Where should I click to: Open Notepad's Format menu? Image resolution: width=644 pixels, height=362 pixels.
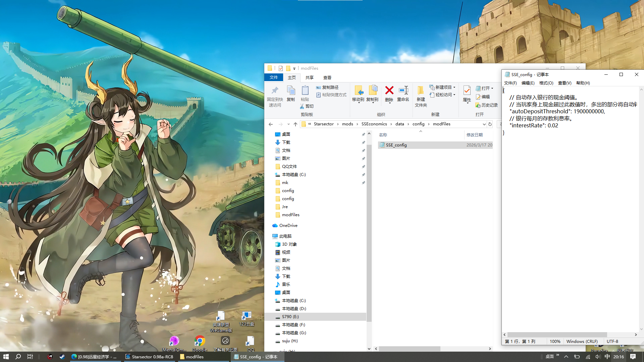coord(546,83)
